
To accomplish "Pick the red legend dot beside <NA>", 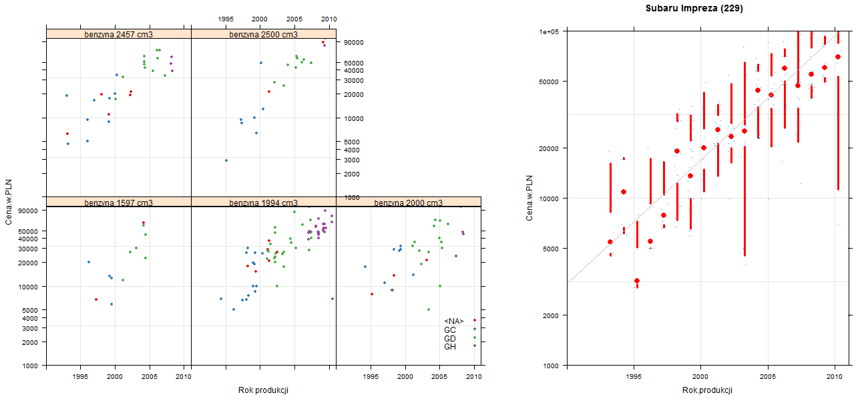I will (474, 321).
